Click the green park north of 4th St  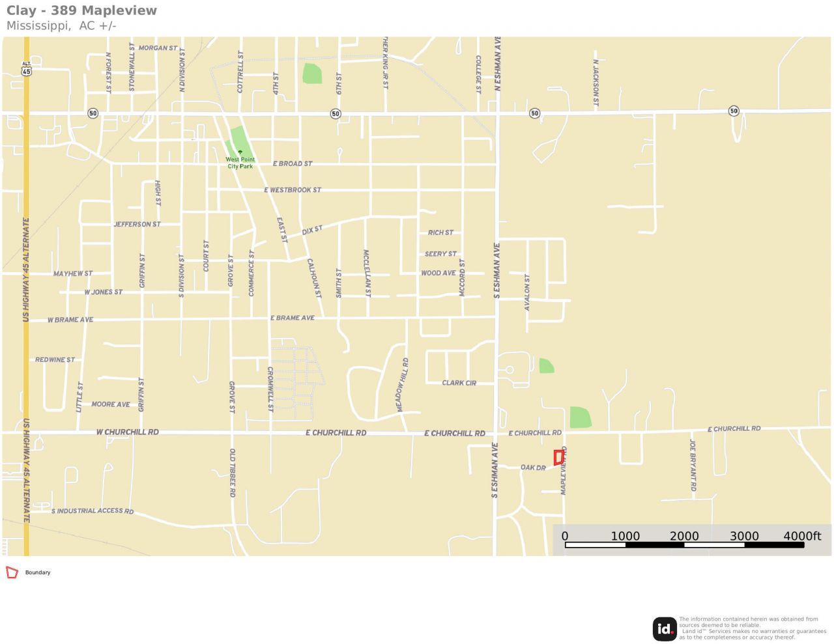coord(312,74)
